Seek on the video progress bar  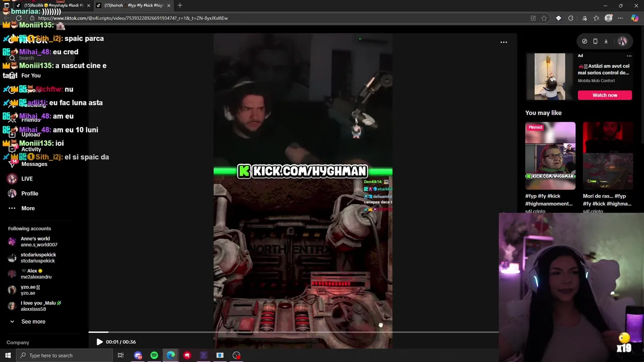pos(293,332)
